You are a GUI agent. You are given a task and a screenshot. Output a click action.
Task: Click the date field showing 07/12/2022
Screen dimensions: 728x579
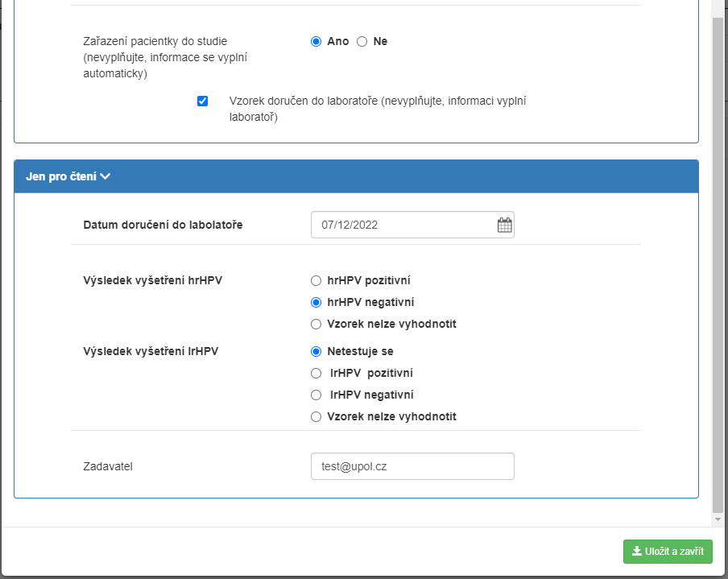tap(403, 225)
